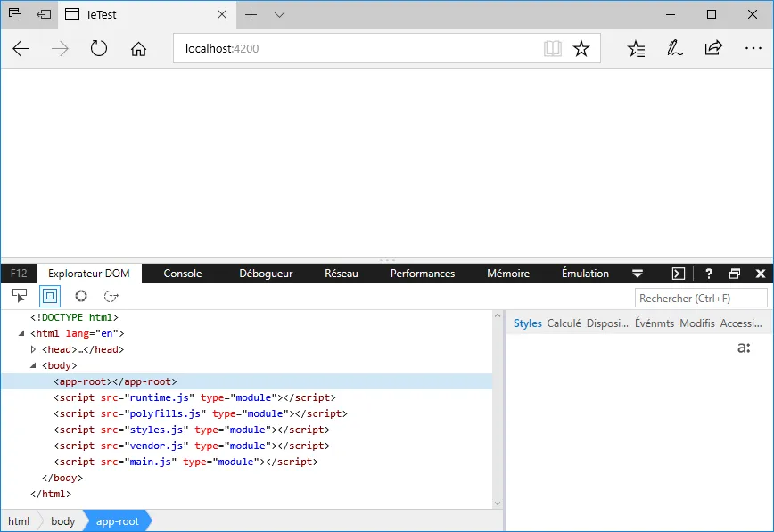Open the Réseau tab
Viewport: 774px width, 532px height.
click(x=342, y=274)
